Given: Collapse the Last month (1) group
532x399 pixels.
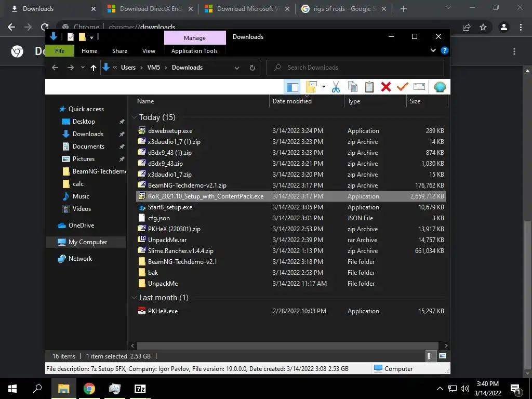Looking at the screenshot, I should coord(134,298).
